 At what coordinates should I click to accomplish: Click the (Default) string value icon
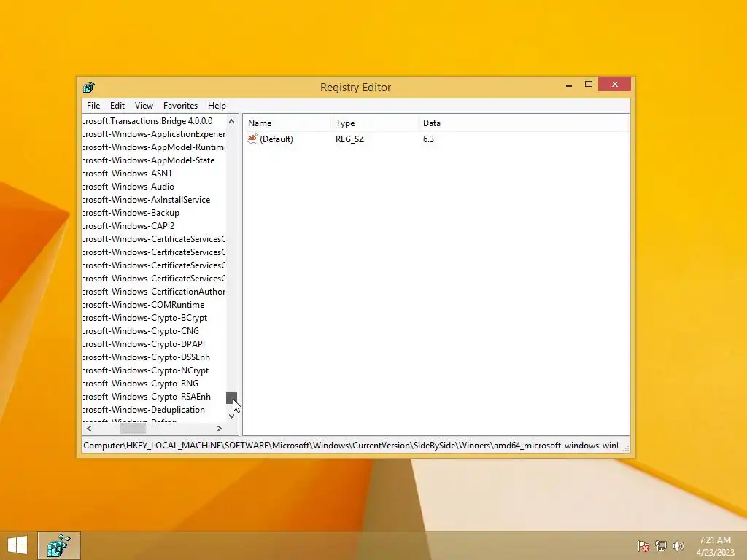(252, 139)
